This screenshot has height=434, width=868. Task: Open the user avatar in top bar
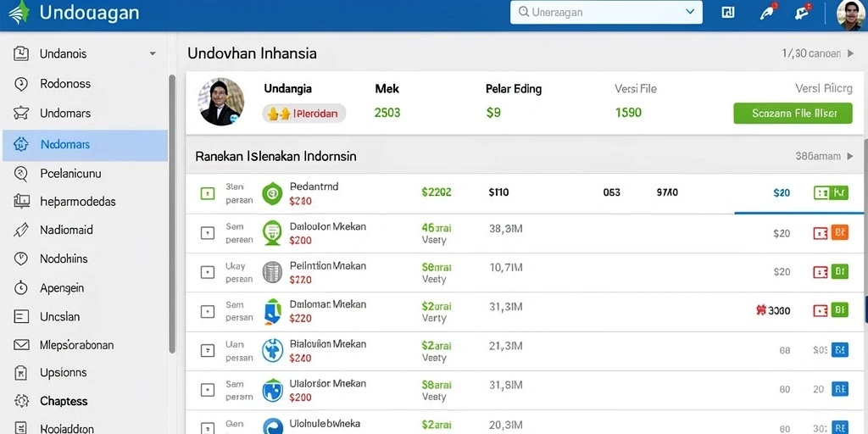(x=850, y=14)
